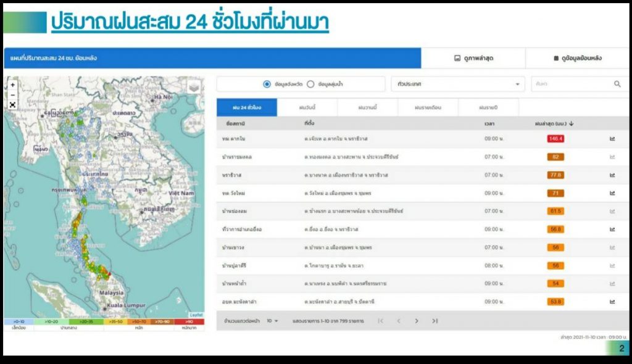
Task: Switch to the ฝนรายเดือน tab
Action: (x=428, y=107)
